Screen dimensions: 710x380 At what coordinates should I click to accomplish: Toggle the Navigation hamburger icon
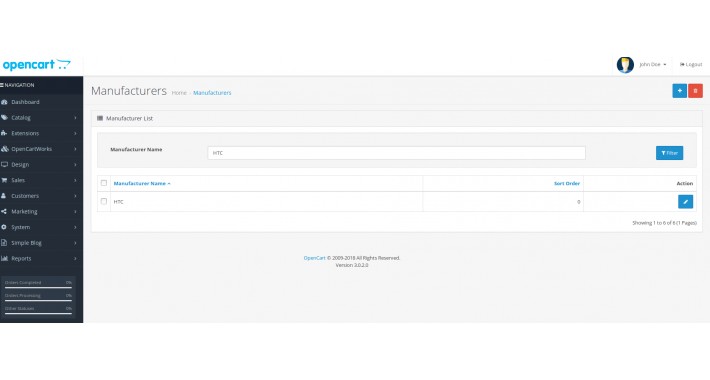tap(2, 85)
